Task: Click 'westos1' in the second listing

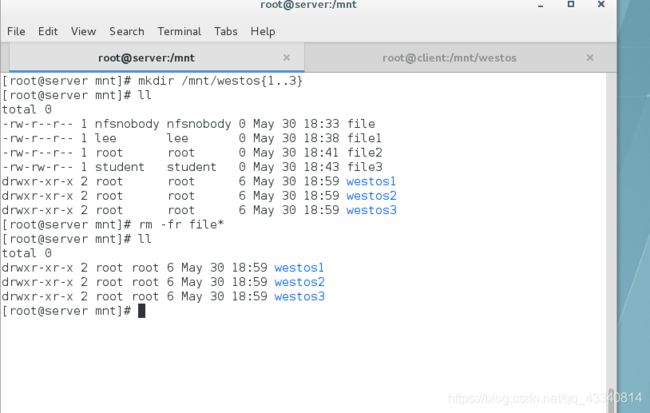Action: point(299,268)
